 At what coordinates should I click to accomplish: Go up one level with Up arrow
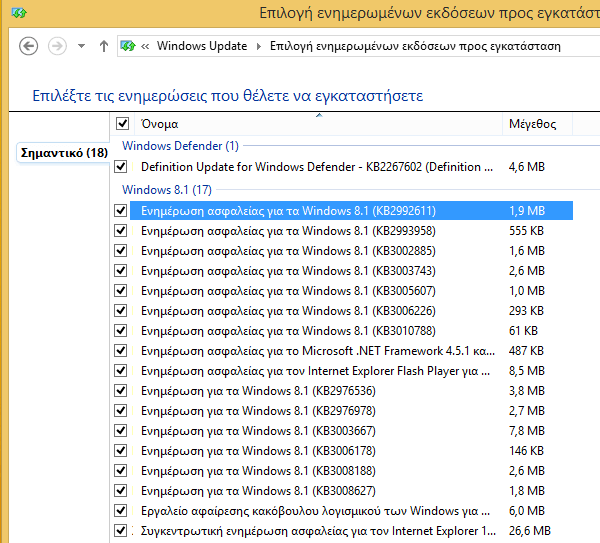(x=103, y=46)
